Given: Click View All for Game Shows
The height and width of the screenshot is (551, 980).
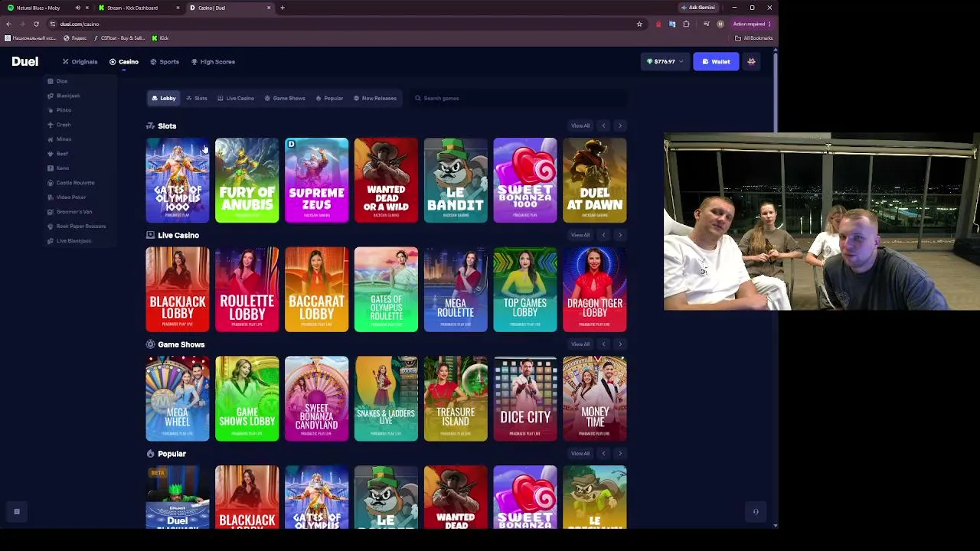Looking at the screenshot, I should click(x=580, y=344).
